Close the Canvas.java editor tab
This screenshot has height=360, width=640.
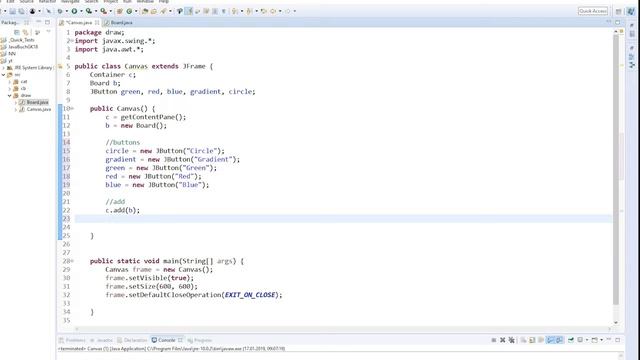tap(97, 22)
